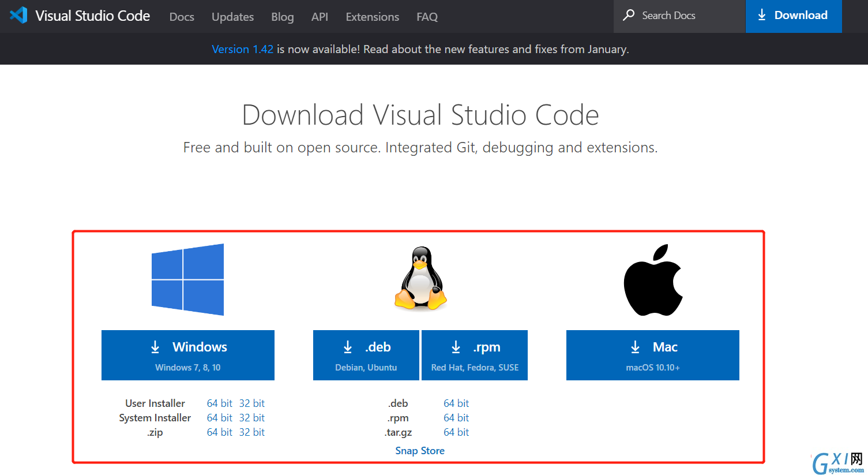Select System Installer 64 bit link
This screenshot has width=868, height=475.
click(220, 417)
